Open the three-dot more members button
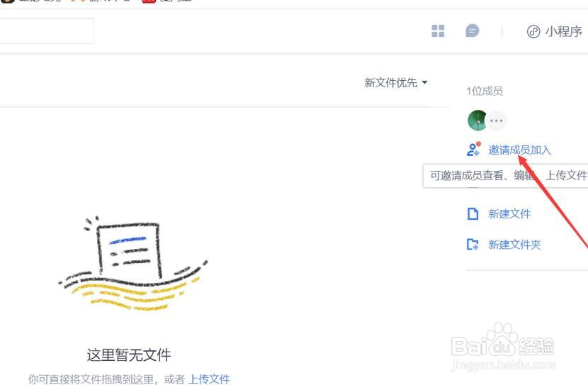 (x=496, y=121)
